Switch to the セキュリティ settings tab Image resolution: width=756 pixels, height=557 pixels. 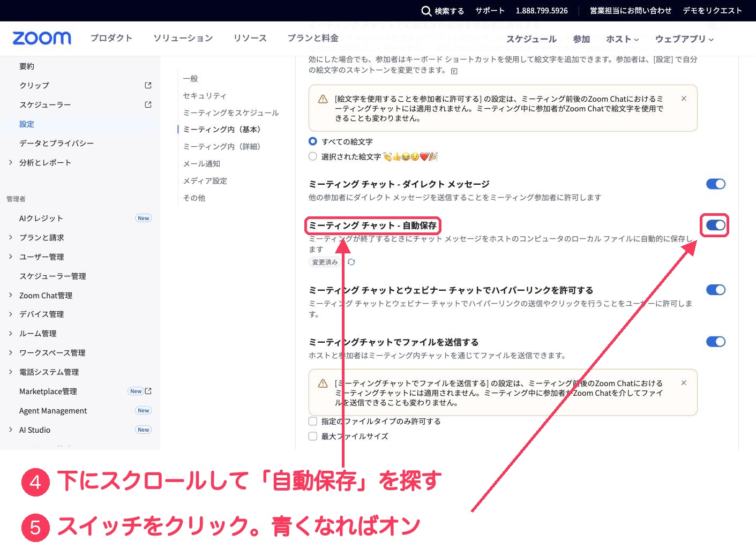205,95
